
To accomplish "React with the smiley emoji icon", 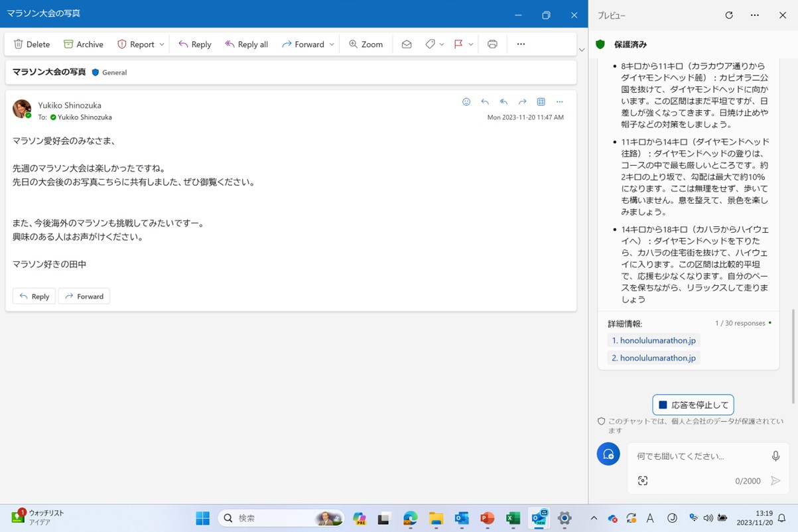I will click(x=466, y=102).
